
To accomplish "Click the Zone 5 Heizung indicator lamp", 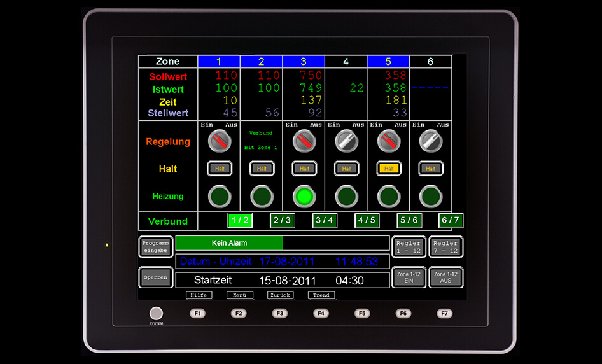I will tap(388, 197).
